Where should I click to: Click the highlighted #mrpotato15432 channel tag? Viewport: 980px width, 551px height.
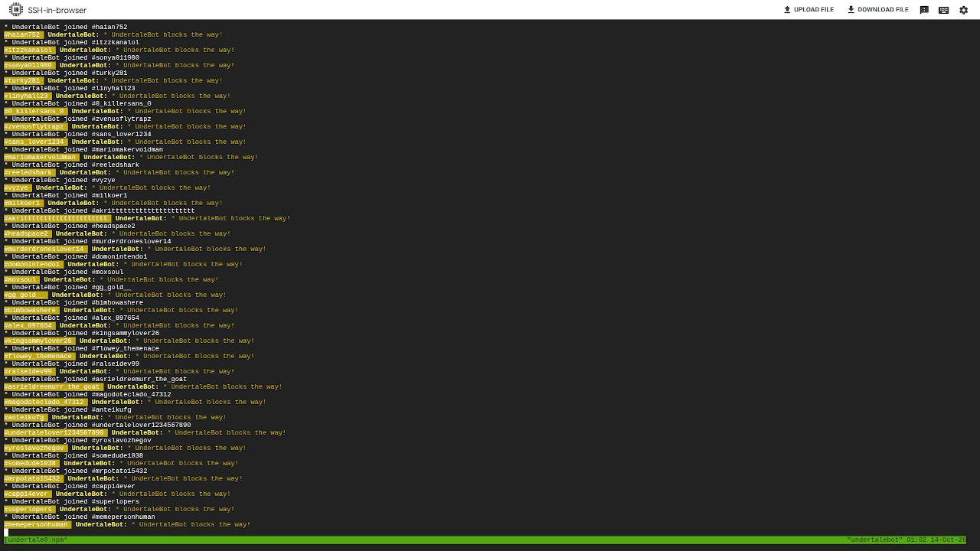click(x=33, y=478)
